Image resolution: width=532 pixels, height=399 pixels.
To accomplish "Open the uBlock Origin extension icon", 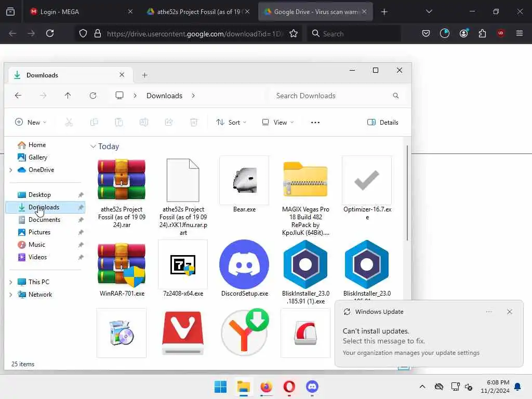I will pos(500,33).
